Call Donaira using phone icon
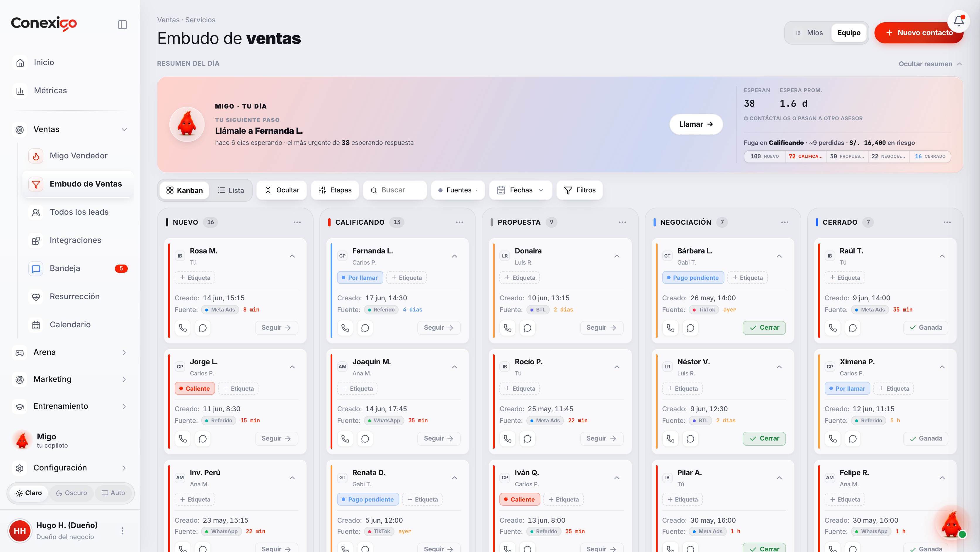 pyautogui.click(x=508, y=328)
